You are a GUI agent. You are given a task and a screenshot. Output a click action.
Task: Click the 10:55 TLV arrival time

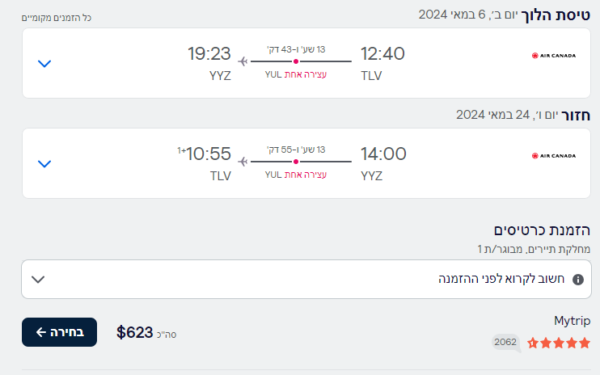(208, 154)
